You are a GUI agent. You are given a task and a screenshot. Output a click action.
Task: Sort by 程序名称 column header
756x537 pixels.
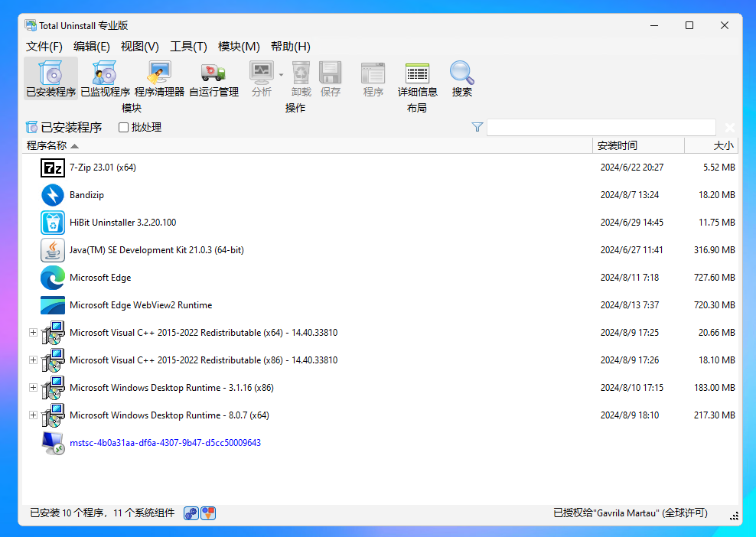[307, 145]
